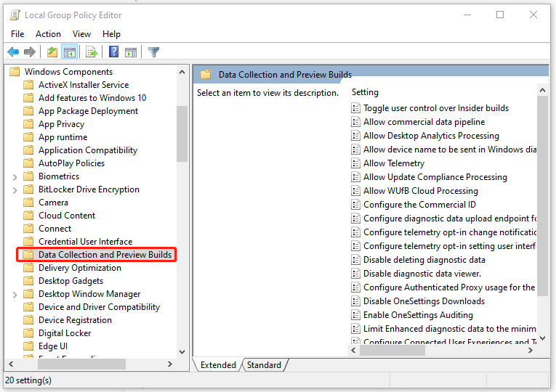Open the Action menu
Screen dimensions: 556x392
click(48, 34)
